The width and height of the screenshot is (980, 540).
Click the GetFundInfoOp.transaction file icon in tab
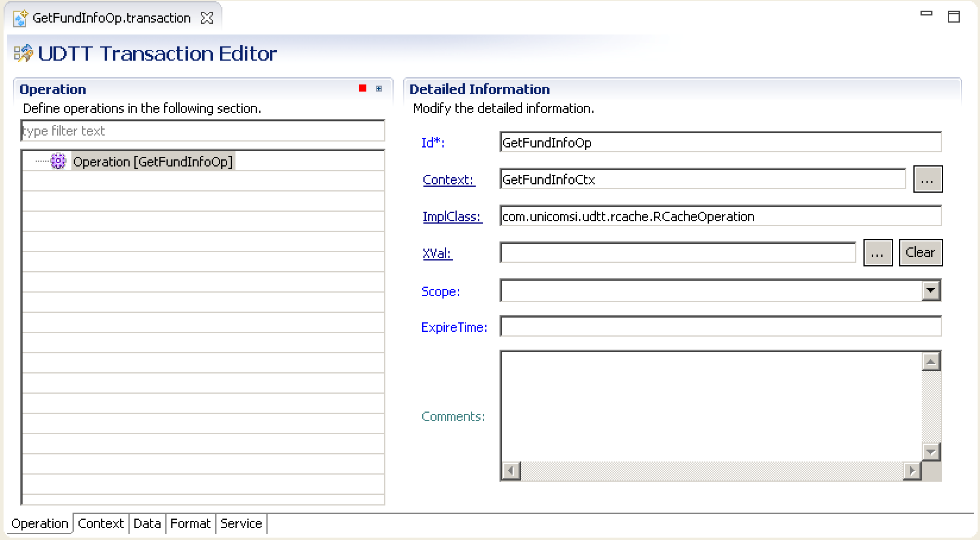(x=20, y=18)
